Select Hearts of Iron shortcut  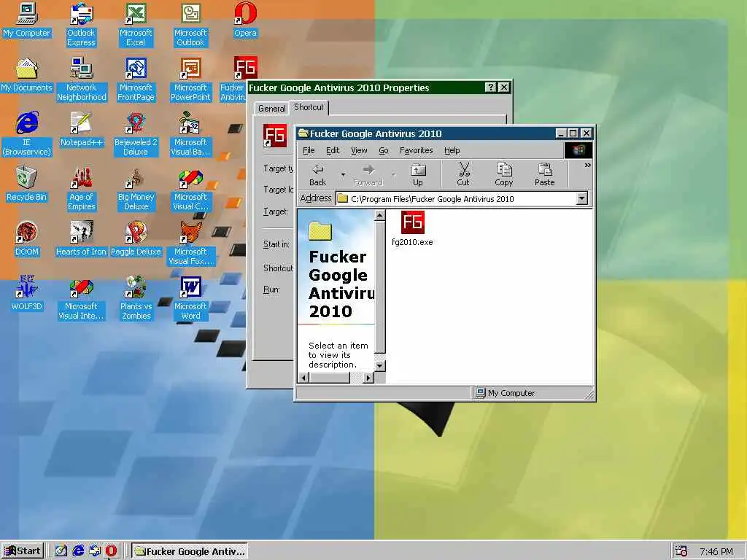[81, 239]
